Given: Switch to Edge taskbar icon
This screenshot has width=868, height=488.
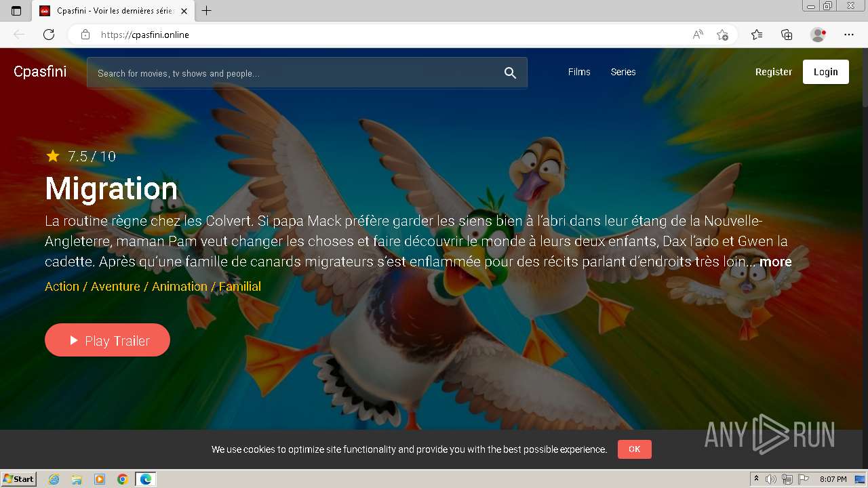Looking at the screenshot, I should (146, 479).
